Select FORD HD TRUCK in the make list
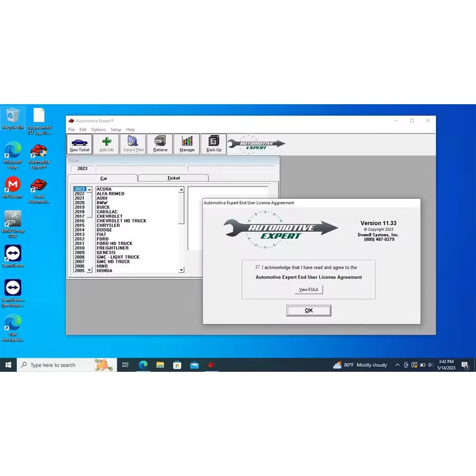Viewport: 476px width, 476px height. 114,243
